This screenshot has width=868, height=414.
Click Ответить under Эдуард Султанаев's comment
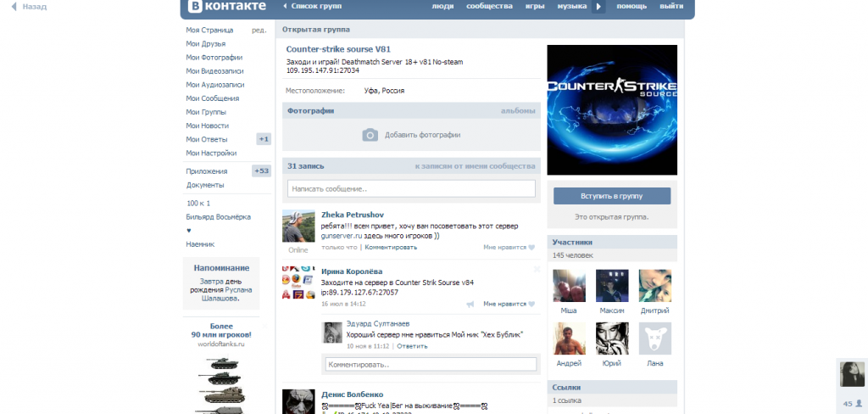pyautogui.click(x=413, y=346)
